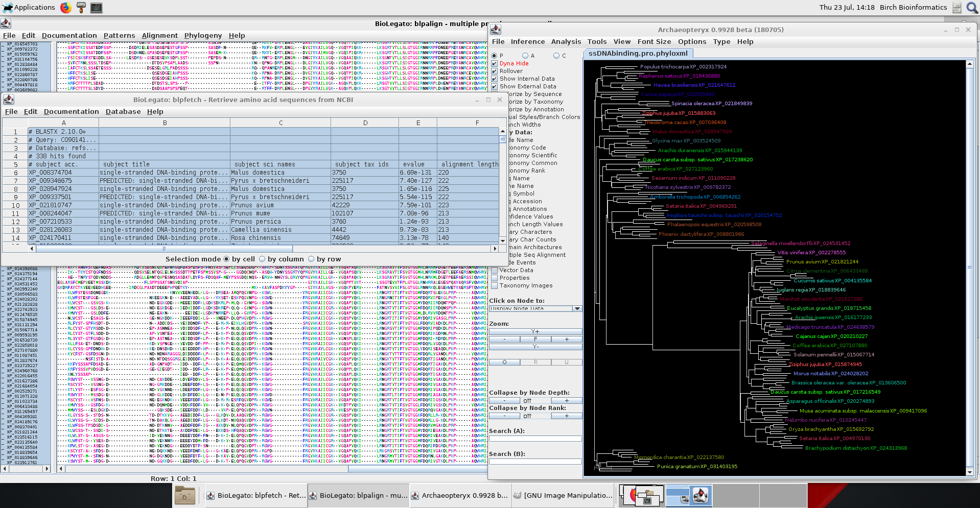Uncheck the Rollover checkbox
This screenshot has height=508, width=980.
[494, 71]
